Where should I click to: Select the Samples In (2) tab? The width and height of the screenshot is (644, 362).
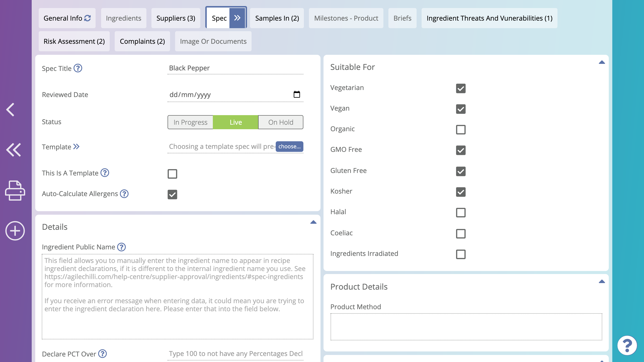[x=277, y=18]
